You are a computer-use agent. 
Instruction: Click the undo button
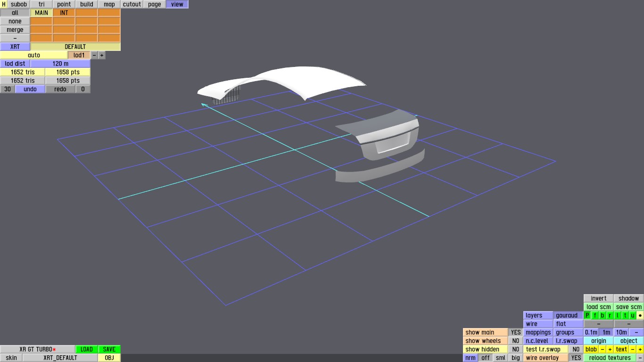coord(30,89)
